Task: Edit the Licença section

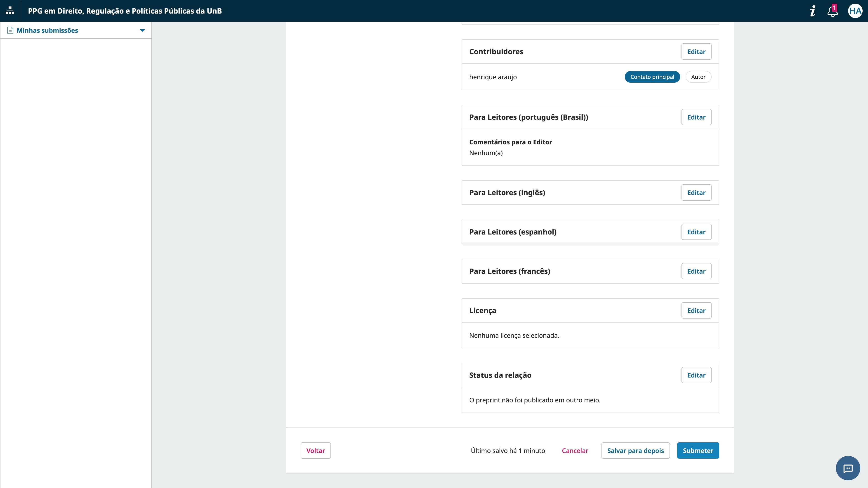Action: click(x=696, y=310)
